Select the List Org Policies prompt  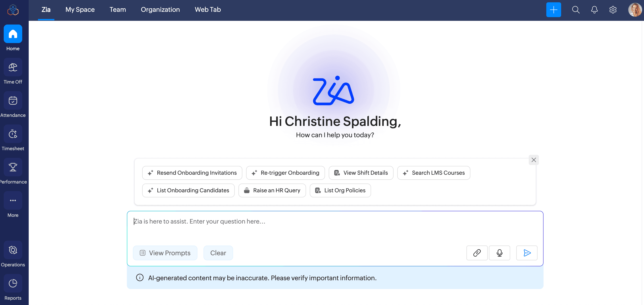coord(340,190)
